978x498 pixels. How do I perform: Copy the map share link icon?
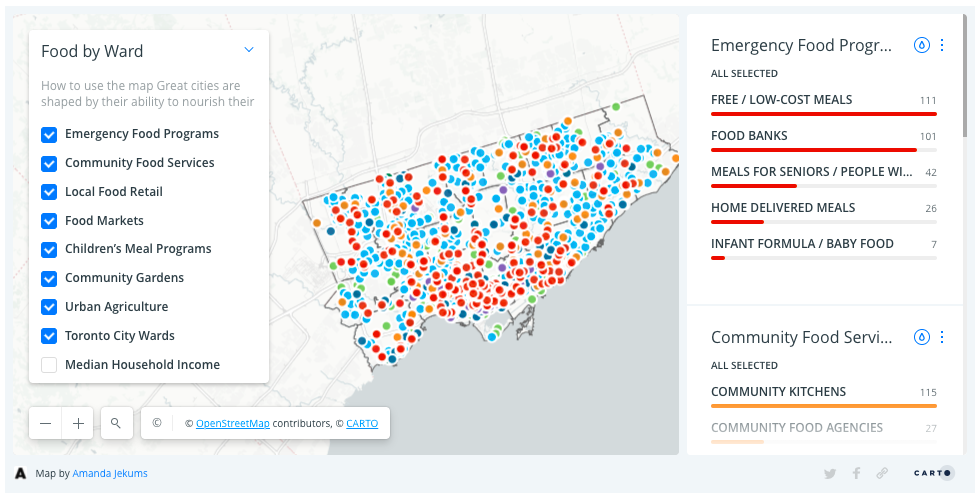point(881,473)
